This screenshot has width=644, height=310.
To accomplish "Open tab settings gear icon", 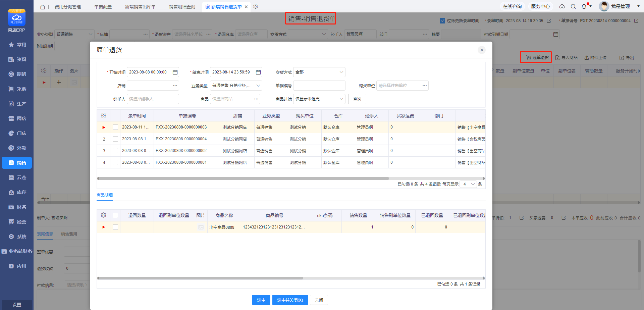I will tap(256, 6).
